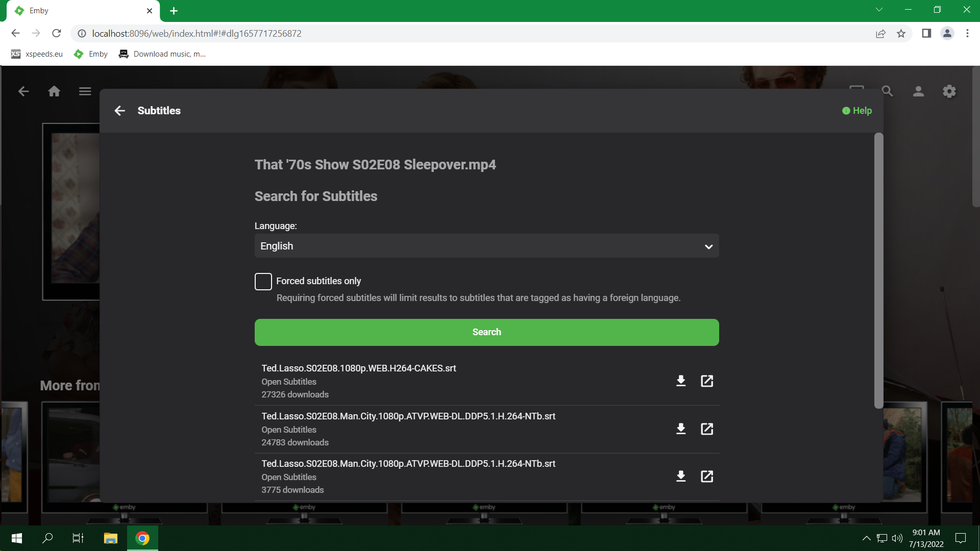Open the xspeeds.eu bookmark
Viewport: 980px width, 551px height.
click(x=37, y=54)
